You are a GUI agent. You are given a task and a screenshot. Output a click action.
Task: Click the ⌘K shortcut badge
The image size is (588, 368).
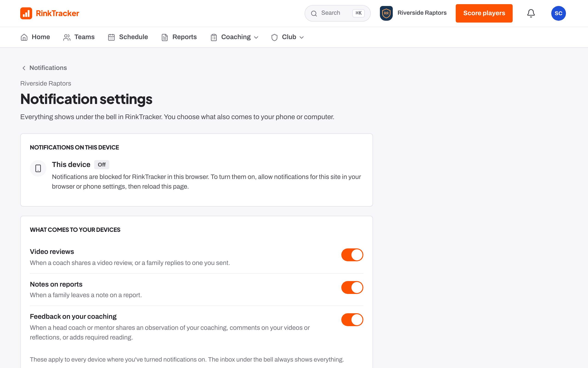358,13
